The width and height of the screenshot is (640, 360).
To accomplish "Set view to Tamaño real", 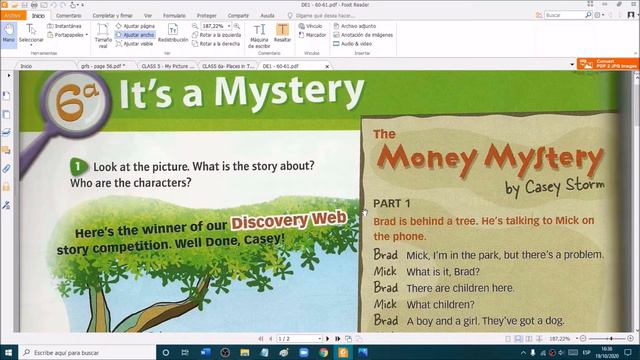I will point(103,36).
